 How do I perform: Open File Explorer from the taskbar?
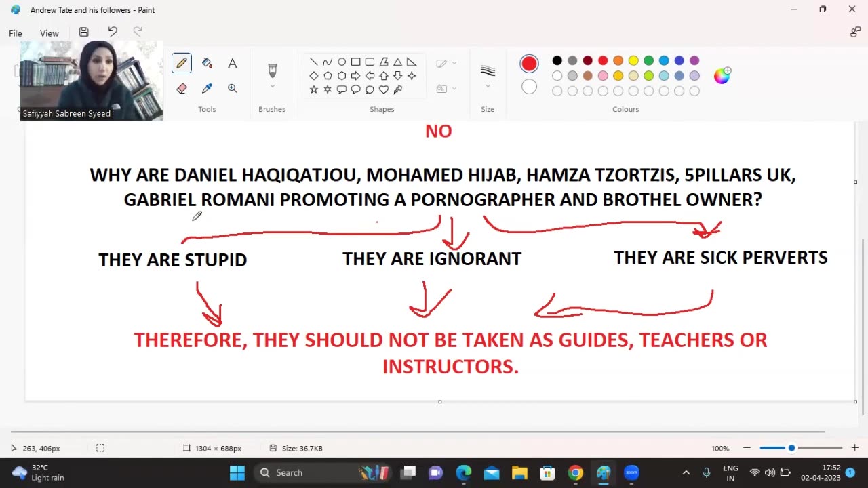(519, 473)
